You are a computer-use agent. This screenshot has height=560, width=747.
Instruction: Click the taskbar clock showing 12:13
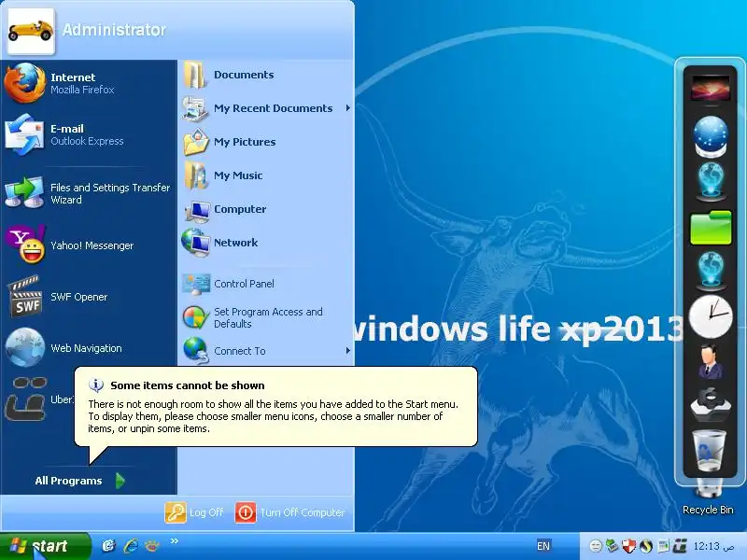(713, 546)
